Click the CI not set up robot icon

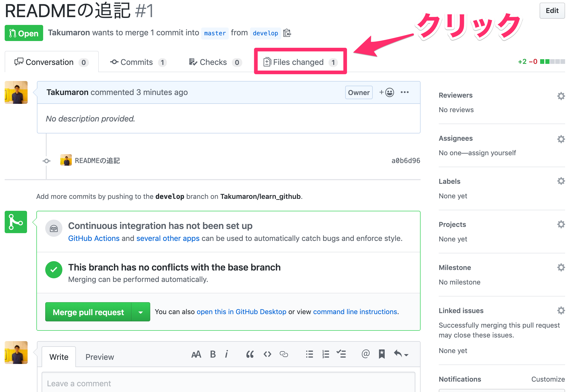(54, 228)
